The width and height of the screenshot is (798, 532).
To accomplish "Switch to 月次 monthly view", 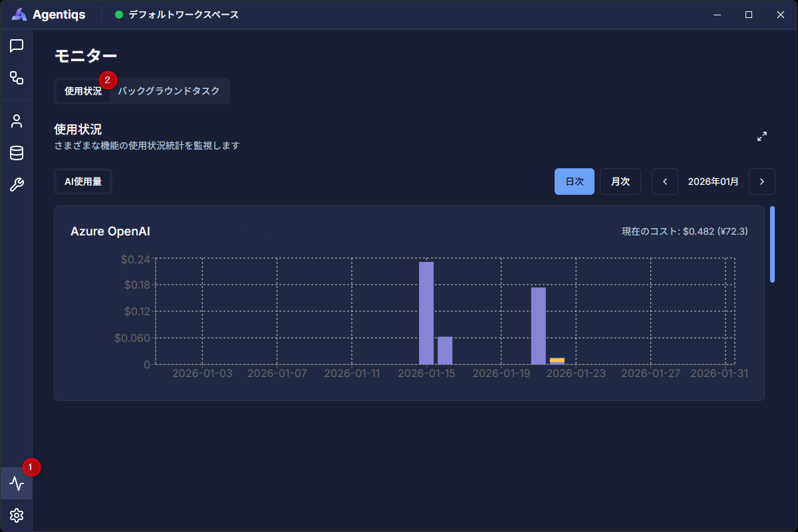I will (x=620, y=182).
